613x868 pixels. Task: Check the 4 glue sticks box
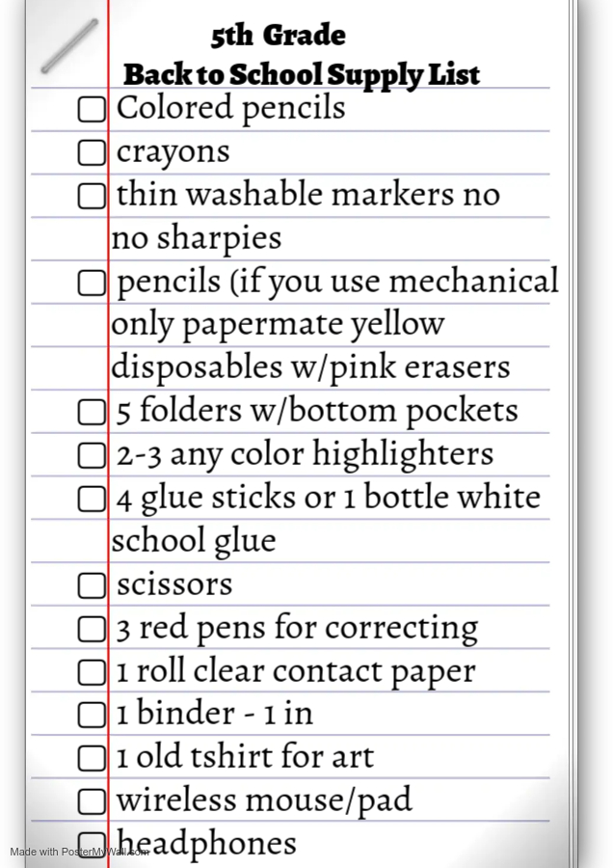(92, 499)
